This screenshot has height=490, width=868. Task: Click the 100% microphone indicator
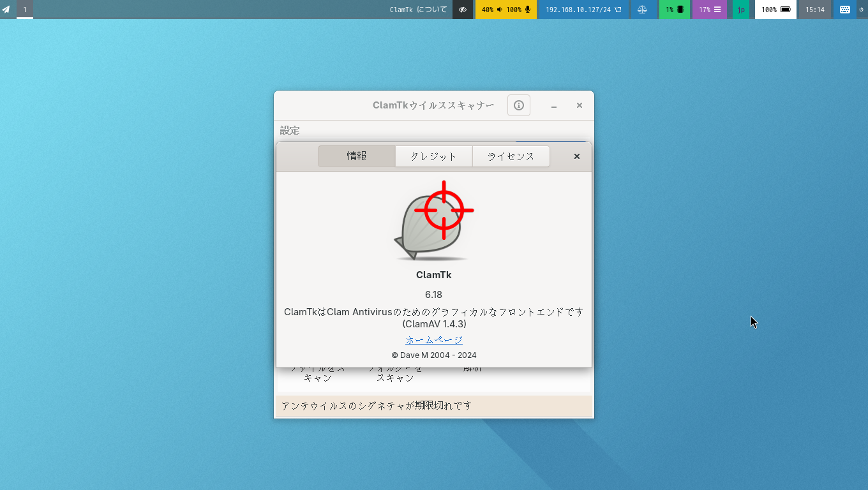(x=518, y=10)
